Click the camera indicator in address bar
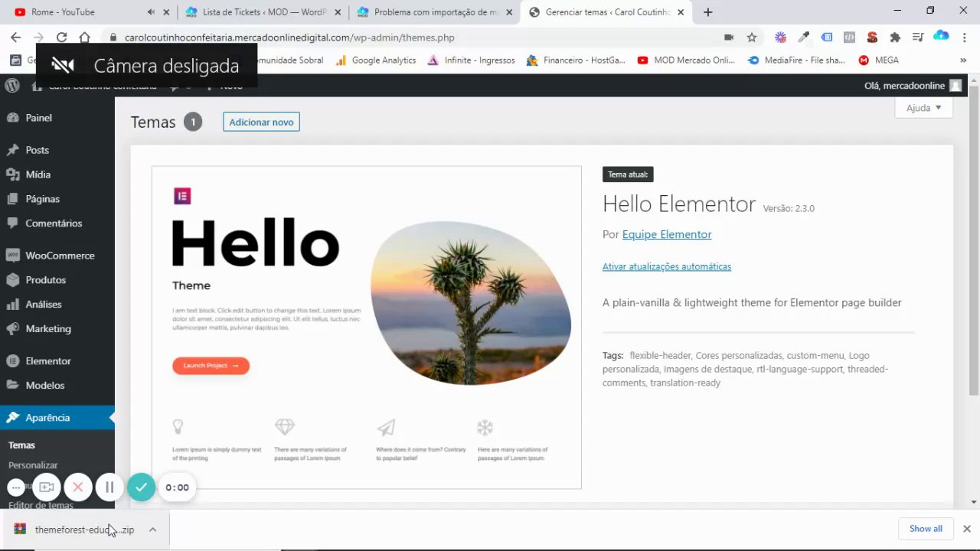The image size is (980, 551). (x=729, y=37)
